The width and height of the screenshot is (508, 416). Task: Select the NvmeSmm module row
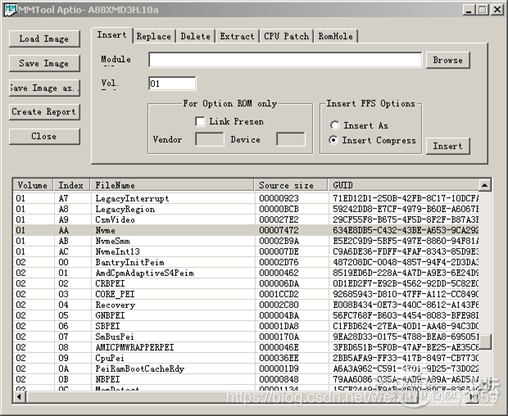(x=246, y=241)
